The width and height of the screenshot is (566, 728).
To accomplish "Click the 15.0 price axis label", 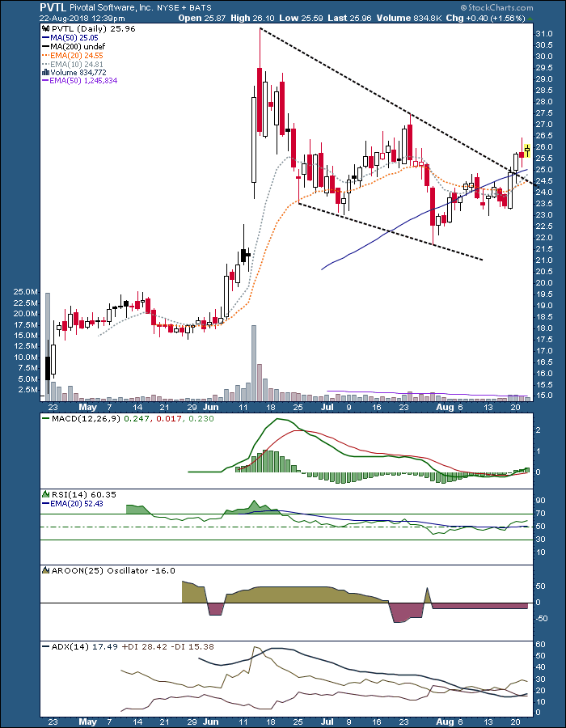I will (x=543, y=396).
